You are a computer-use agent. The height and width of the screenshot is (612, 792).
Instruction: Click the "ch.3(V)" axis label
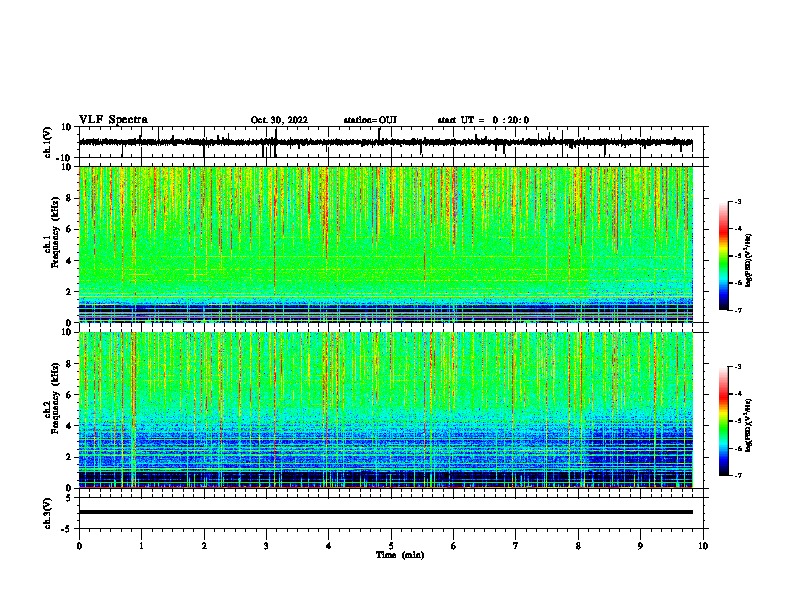48,513
